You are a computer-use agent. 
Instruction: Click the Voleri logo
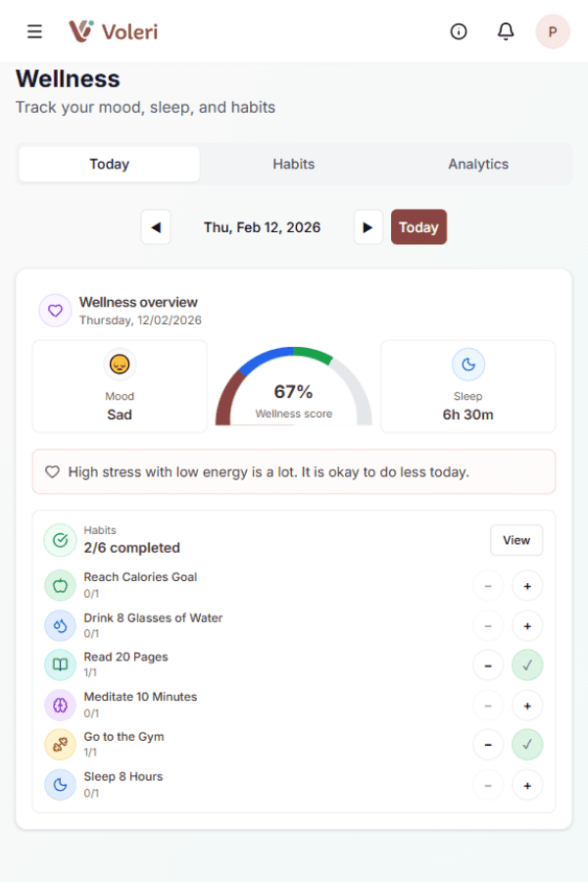click(x=112, y=30)
